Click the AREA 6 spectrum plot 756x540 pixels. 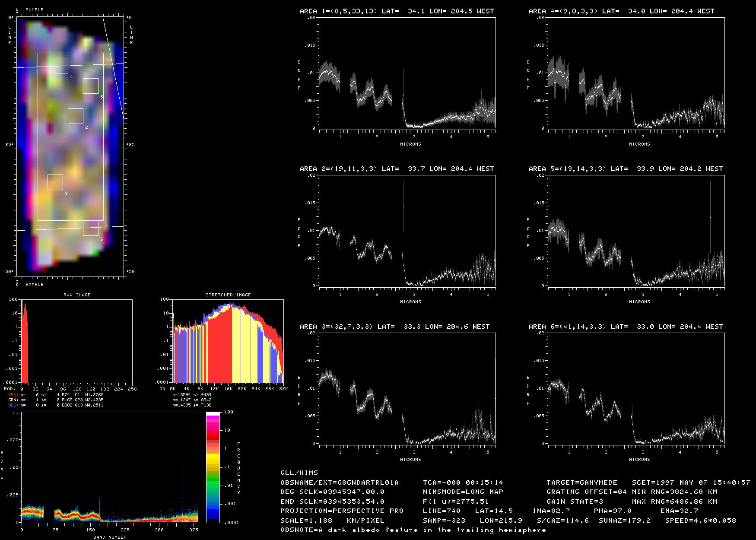click(x=636, y=389)
